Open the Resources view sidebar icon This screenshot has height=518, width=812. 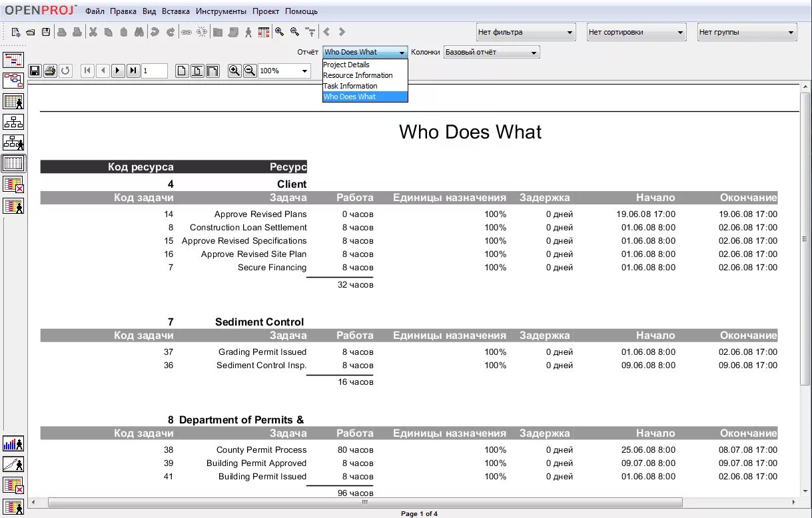(x=13, y=101)
